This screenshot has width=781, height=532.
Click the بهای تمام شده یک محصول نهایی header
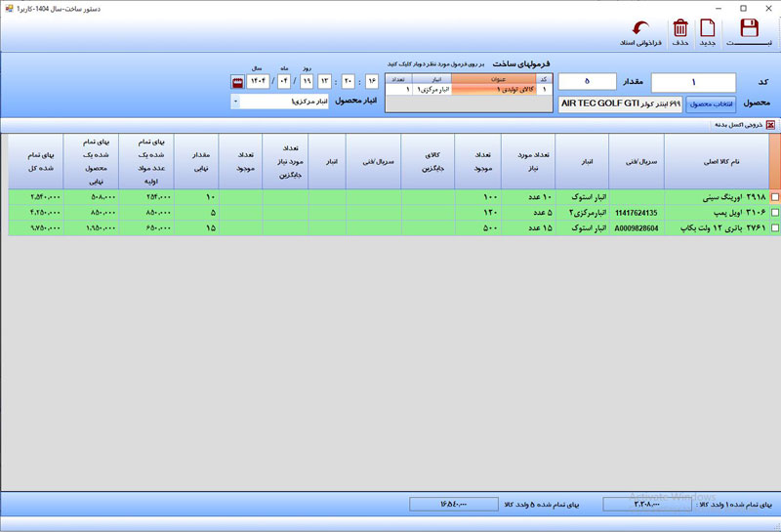[x=91, y=161]
